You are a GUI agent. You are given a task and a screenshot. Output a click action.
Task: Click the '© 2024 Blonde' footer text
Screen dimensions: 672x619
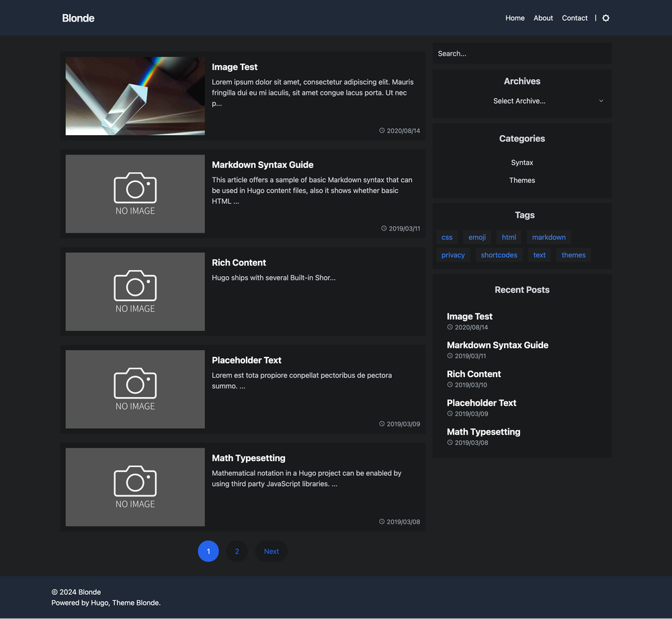(77, 592)
